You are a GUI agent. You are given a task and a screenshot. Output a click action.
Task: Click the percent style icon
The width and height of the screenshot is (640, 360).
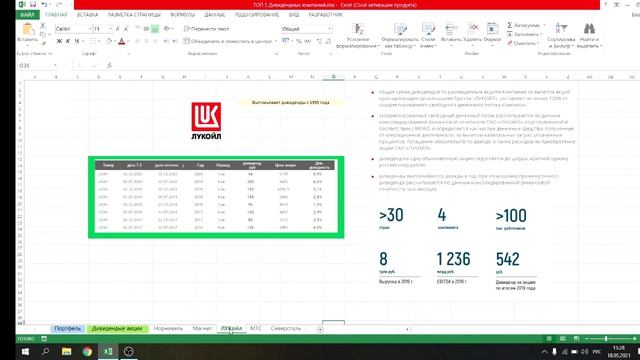pyautogui.click(x=299, y=41)
